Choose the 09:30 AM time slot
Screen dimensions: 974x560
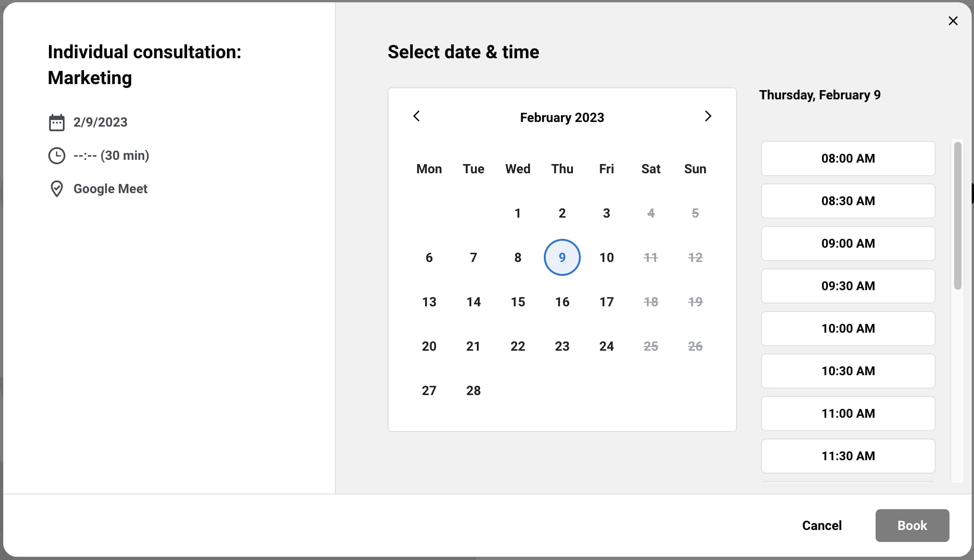click(848, 286)
